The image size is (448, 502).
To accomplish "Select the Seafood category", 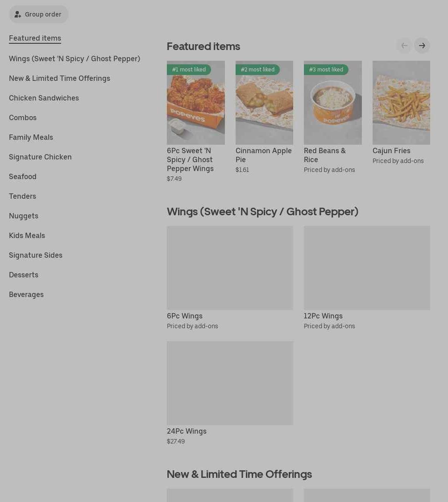I will tap(23, 177).
